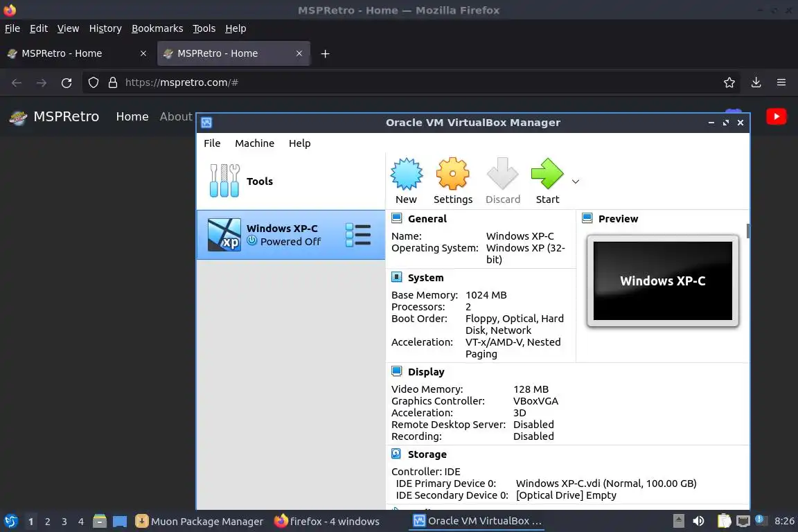Click the Firefox address bar URL

181,82
